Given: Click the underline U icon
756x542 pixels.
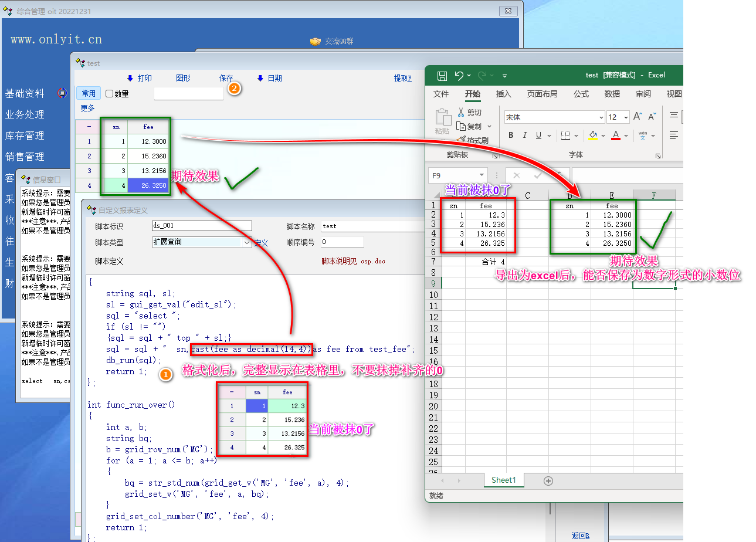Looking at the screenshot, I should pos(538,135).
